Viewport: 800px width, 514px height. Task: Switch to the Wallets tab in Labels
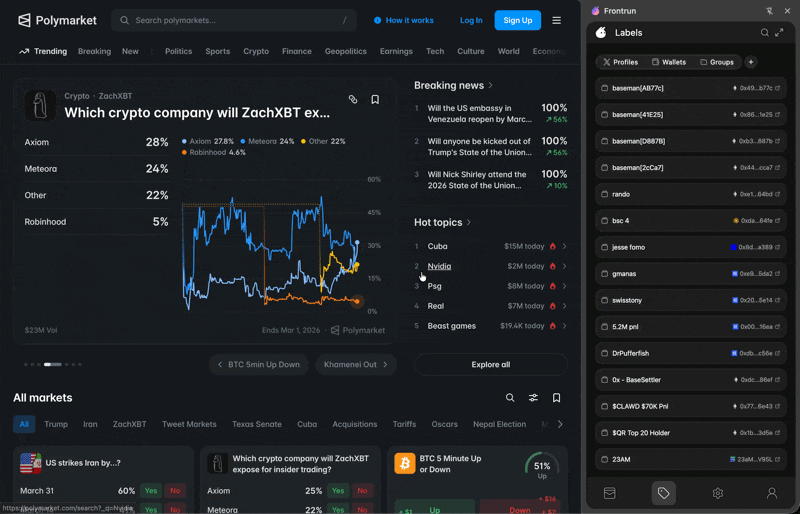(x=669, y=62)
